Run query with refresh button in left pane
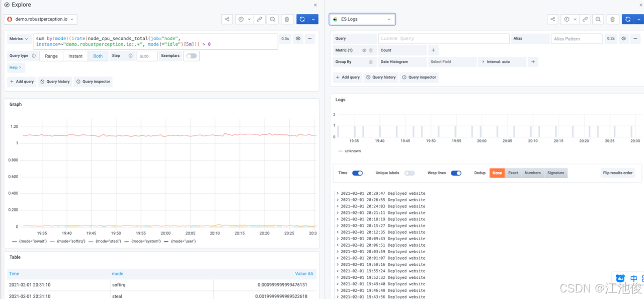The image size is (644, 299). point(302,19)
